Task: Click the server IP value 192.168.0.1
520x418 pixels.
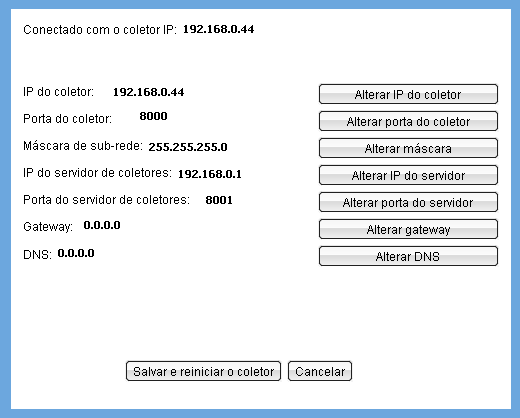Action: pos(210,174)
